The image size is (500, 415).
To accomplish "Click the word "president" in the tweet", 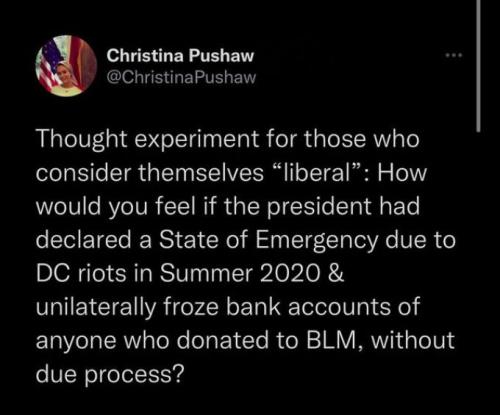I will click(x=319, y=206).
